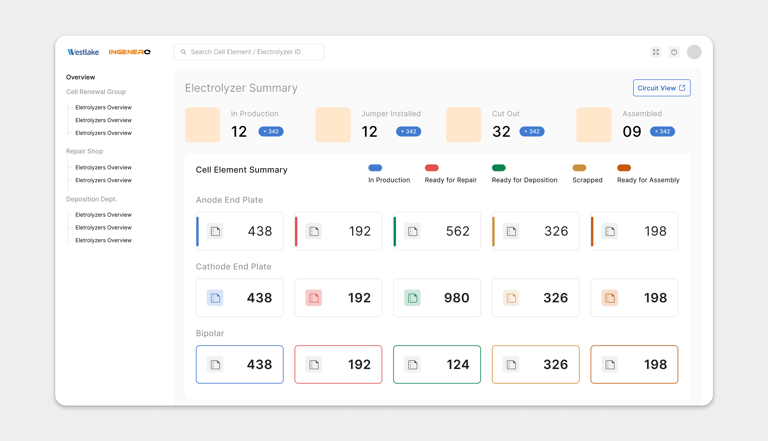Click the Bipolar row label
Screen dimensions: 768x441
click(x=210, y=333)
